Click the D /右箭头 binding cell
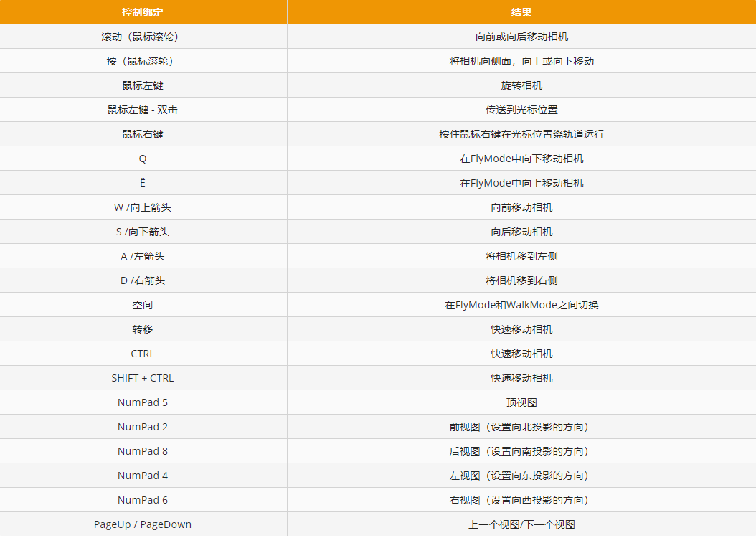756x538 pixels. pos(143,280)
